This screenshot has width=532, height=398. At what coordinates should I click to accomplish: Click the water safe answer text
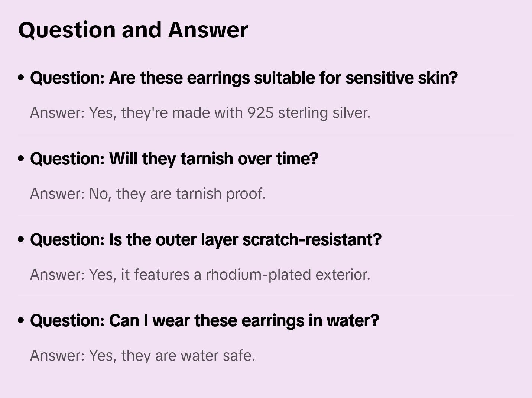pyautogui.click(x=143, y=356)
